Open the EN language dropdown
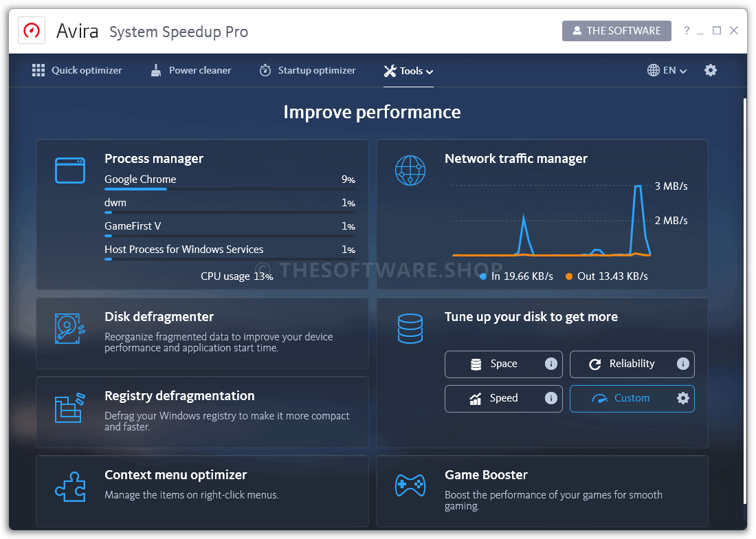This screenshot has height=539, width=756. [x=667, y=70]
